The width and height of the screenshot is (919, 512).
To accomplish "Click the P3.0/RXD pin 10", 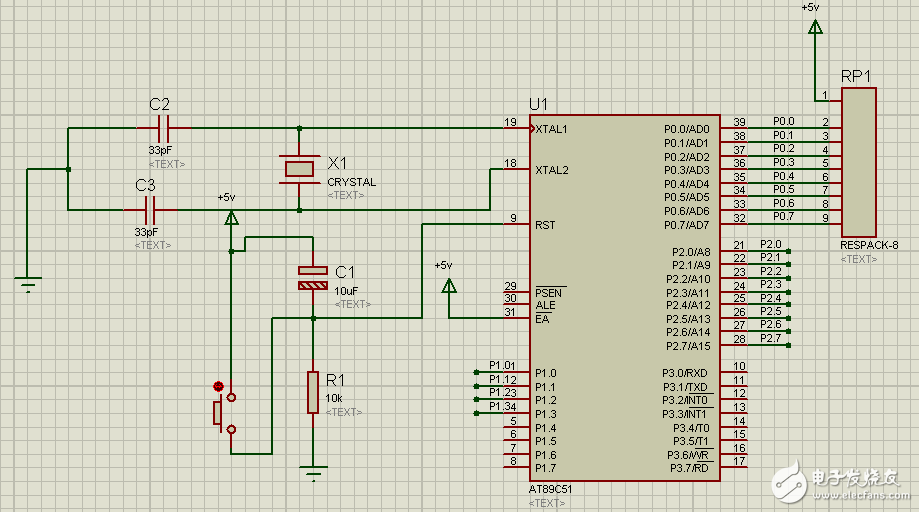I will click(x=738, y=373).
